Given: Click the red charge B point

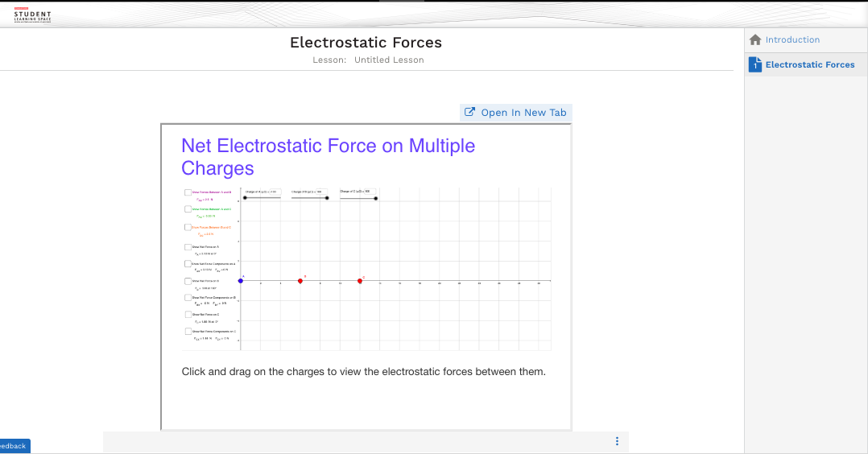Looking at the screenshot, I should [300, 281].
